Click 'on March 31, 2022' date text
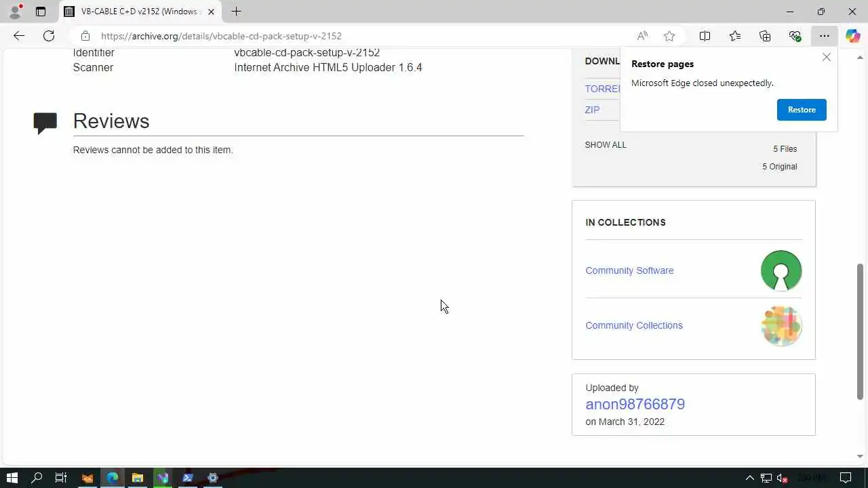The image size is (868, 488). point(625,422)
